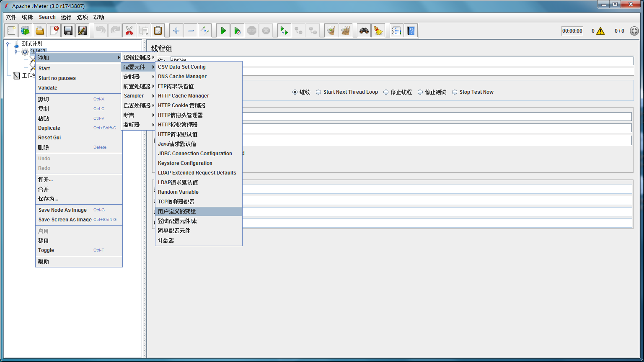Viewport: 644px width, 362px height.
Task: Click the thread group name input field
Action: pos(402,61)
